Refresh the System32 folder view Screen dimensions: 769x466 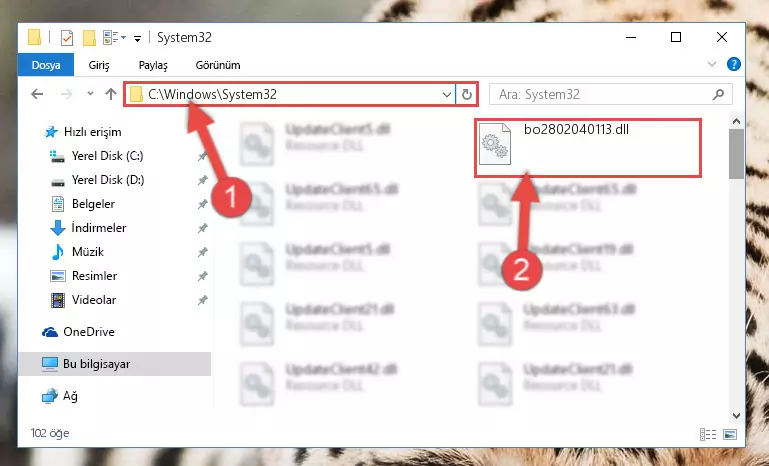pyautogui.click(x=466, y=94)
